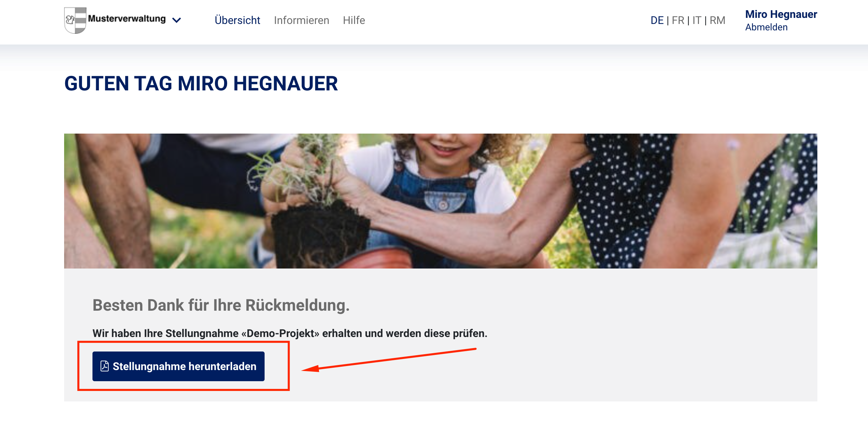Open the Übersicht navigation item
This screenshot has height=421, width=868.
(x=237, y=20)
